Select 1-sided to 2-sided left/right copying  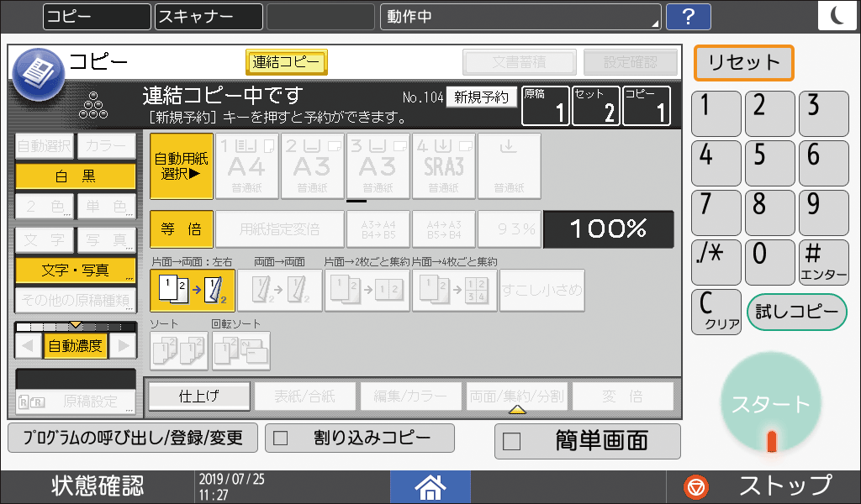coord(191,289)
